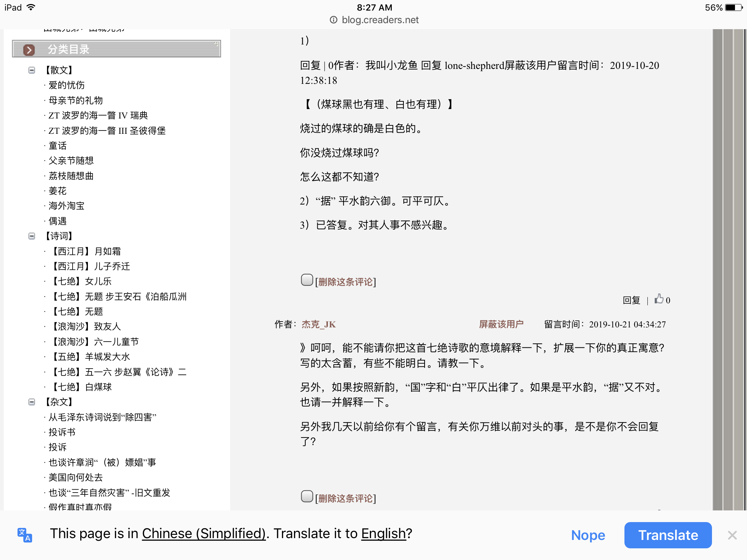
Task: Tap the thumbs-up icon on the comment
Action: (x=659, y=299)
